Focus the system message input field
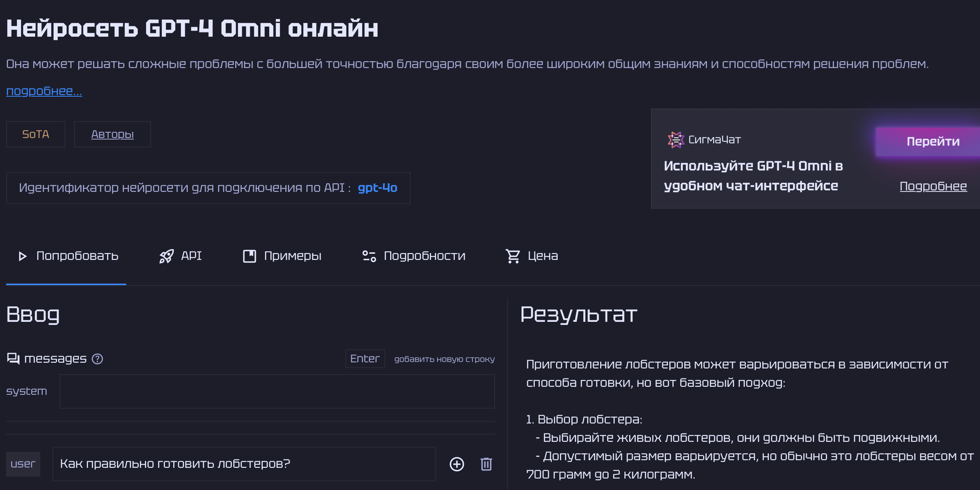Screen dimensions: 980x490 (277, 391)
